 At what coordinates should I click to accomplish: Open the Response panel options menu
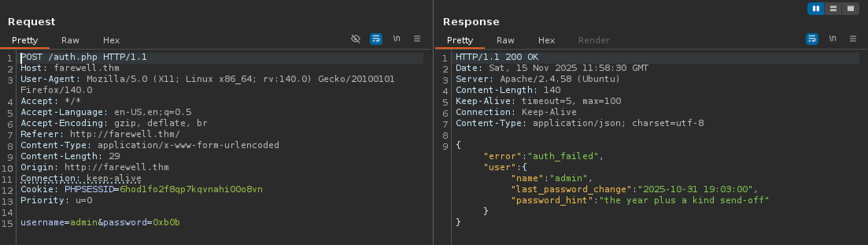pos(853,39)
